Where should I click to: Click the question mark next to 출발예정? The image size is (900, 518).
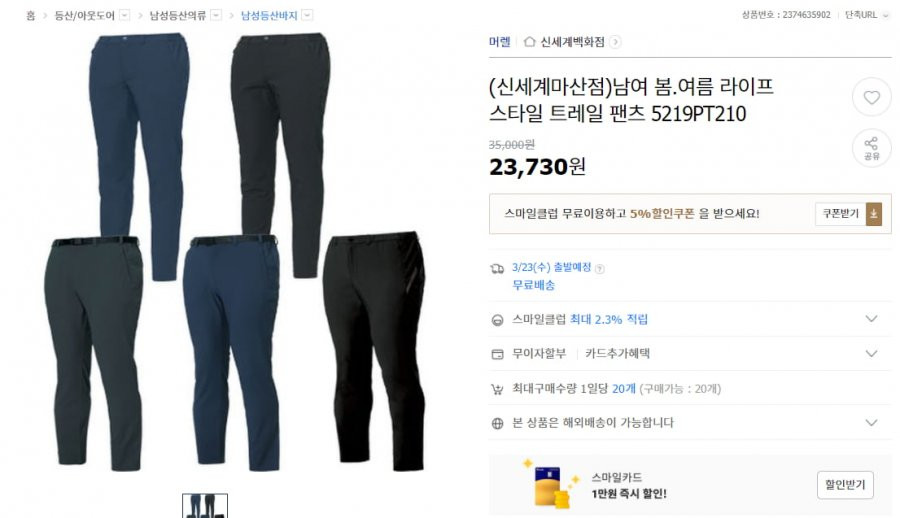pos(599,269)
